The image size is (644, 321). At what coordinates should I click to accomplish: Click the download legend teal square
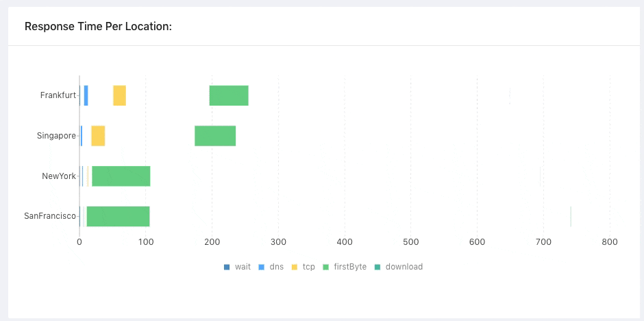[377, 267]
